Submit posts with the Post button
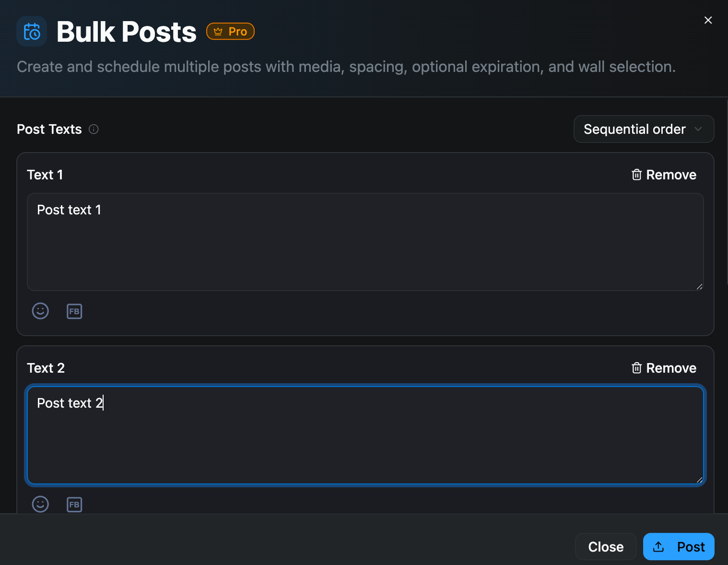 click(x=679, y=546)
